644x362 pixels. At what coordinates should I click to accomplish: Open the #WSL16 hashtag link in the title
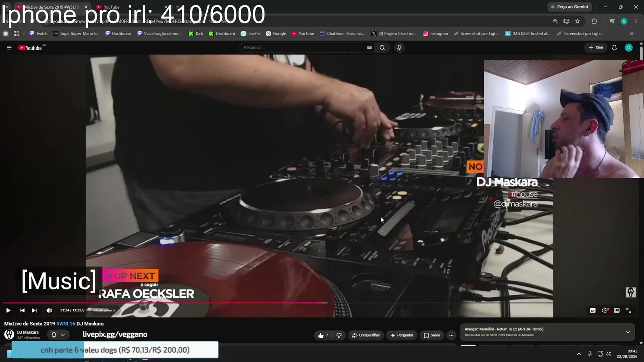click(65, 324)
